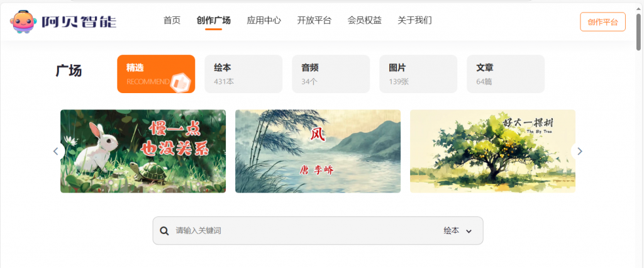Show previous carousel slide with left arrow
644x268 pixels.
click(56, 151)
